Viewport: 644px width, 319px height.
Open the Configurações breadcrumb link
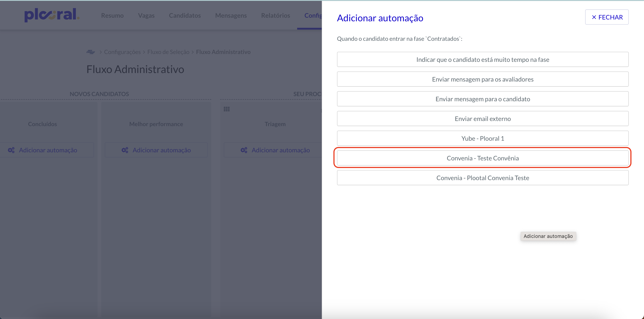[122, 52]
